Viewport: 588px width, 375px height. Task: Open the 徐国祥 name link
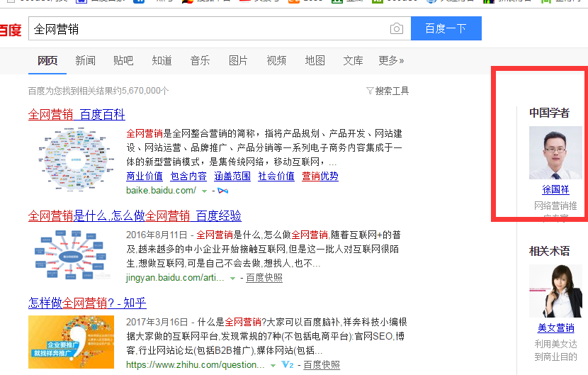(555, 189)
